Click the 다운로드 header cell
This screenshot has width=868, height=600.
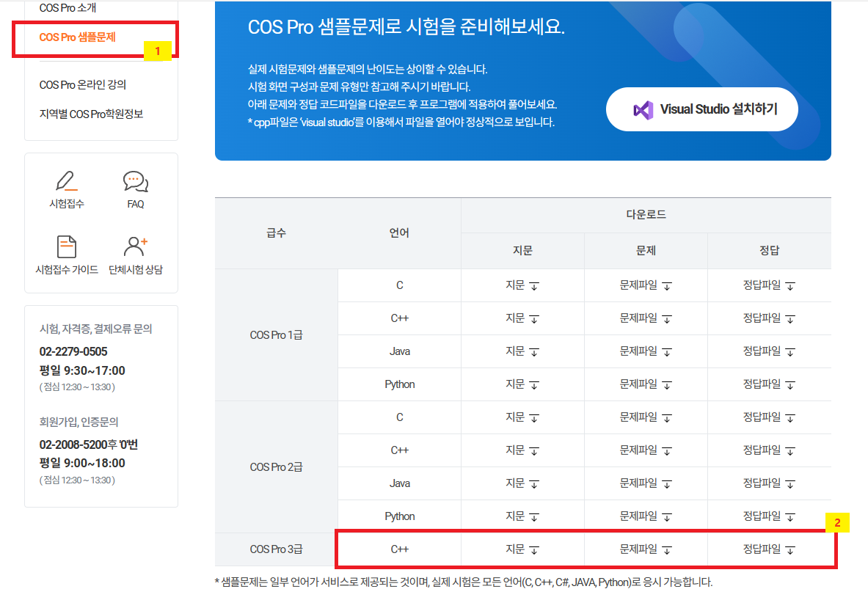646,215
